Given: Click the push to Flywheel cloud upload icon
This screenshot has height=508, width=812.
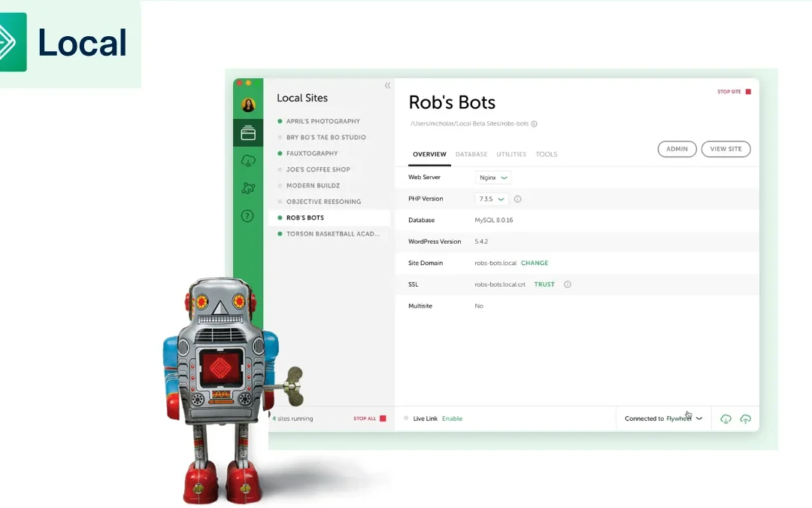Looking at the screenshot, I should [x=745, y=418].
